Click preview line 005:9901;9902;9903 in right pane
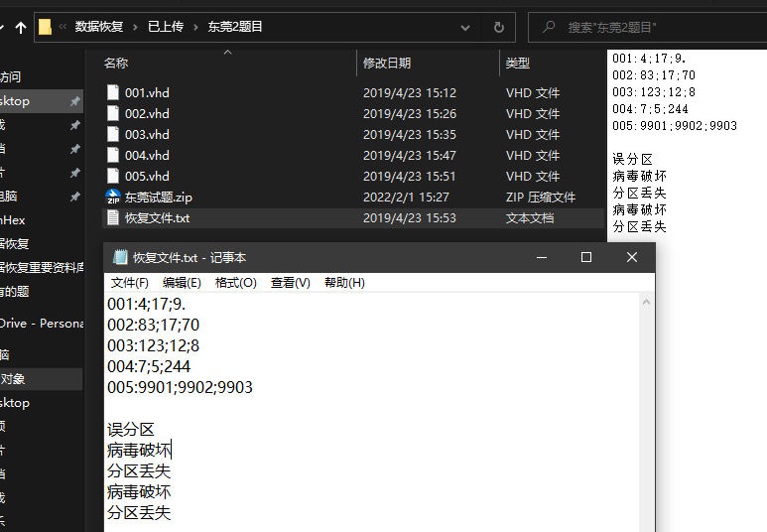The image size is (767, 532). click(x=675, y=126)
